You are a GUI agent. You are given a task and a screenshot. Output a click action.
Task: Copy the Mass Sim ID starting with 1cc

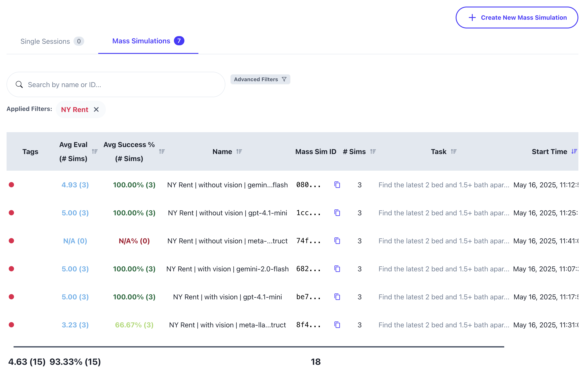337,213
